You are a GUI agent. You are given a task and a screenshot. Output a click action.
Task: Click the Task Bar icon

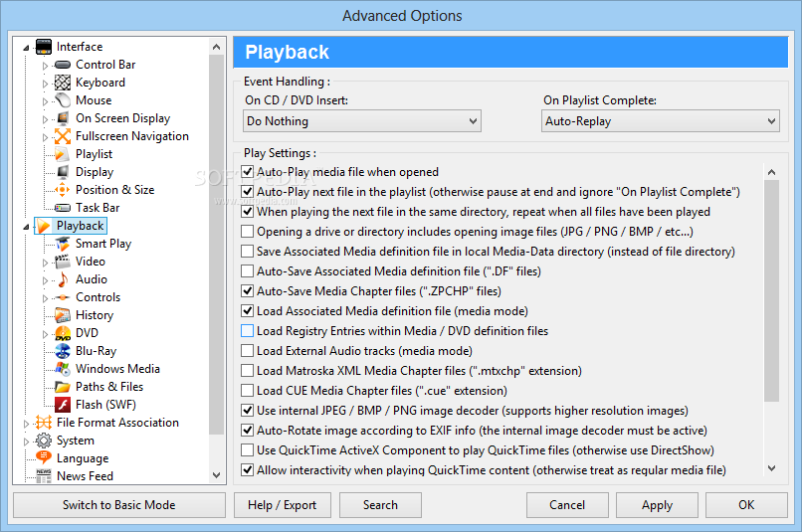[x=63, y=208]
